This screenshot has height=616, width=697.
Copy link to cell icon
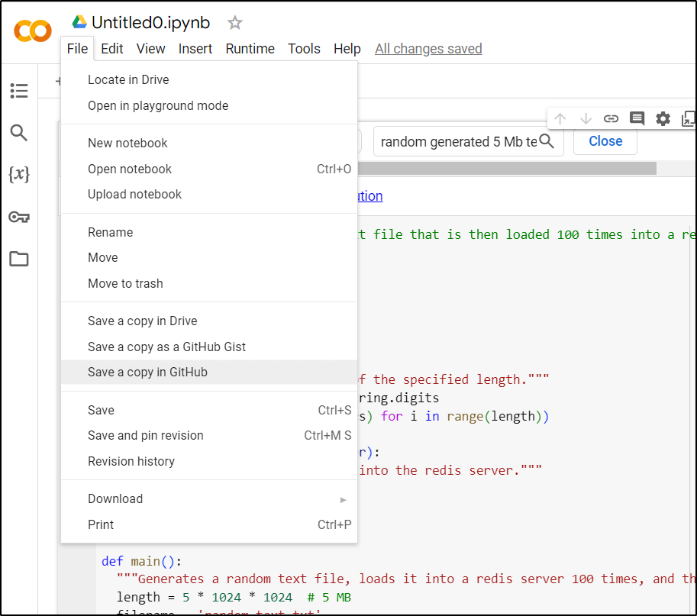[611, 118]
